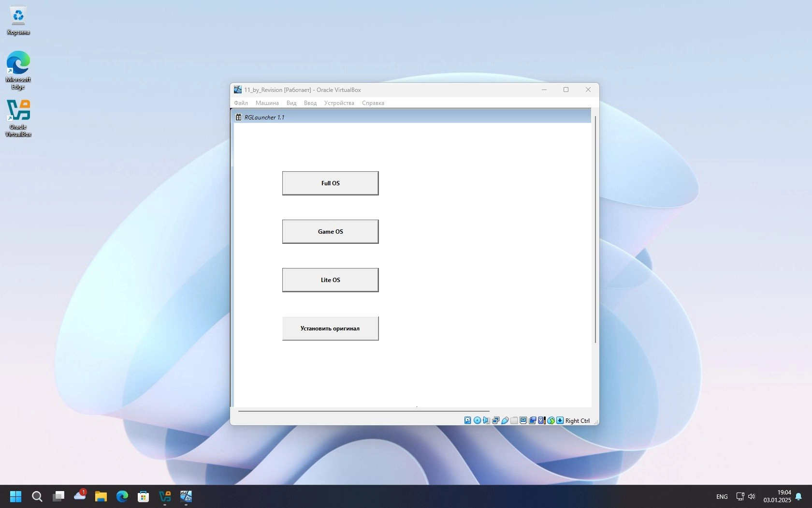The image size is (812, 508).
Task: Open the Файл menu
Action: (241, 103)
